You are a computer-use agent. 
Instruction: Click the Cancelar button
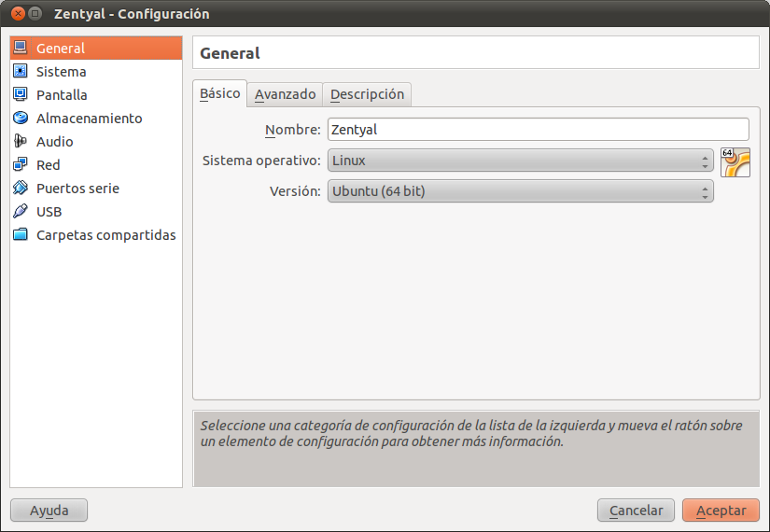pyautogui.click(x=636, y=511)
